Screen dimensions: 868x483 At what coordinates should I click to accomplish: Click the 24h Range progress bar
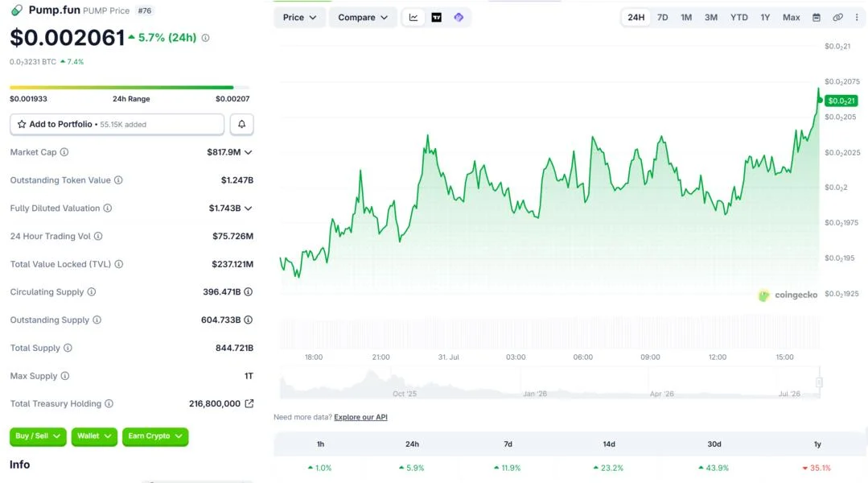[x=130, y=87]
